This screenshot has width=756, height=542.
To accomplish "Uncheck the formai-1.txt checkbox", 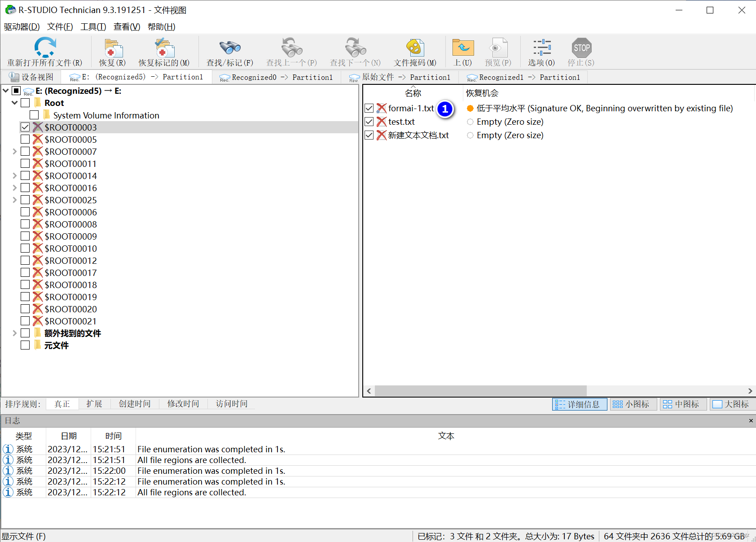I will 369,108.
